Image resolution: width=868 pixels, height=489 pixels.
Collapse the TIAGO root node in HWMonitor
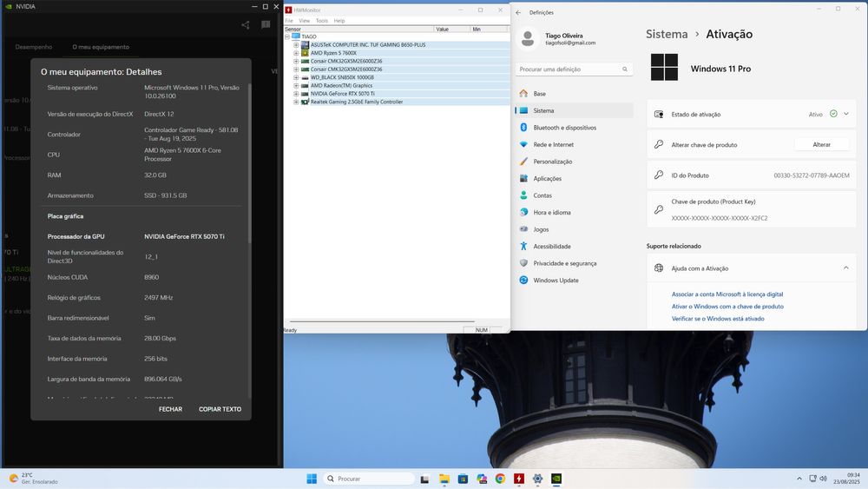287,36
